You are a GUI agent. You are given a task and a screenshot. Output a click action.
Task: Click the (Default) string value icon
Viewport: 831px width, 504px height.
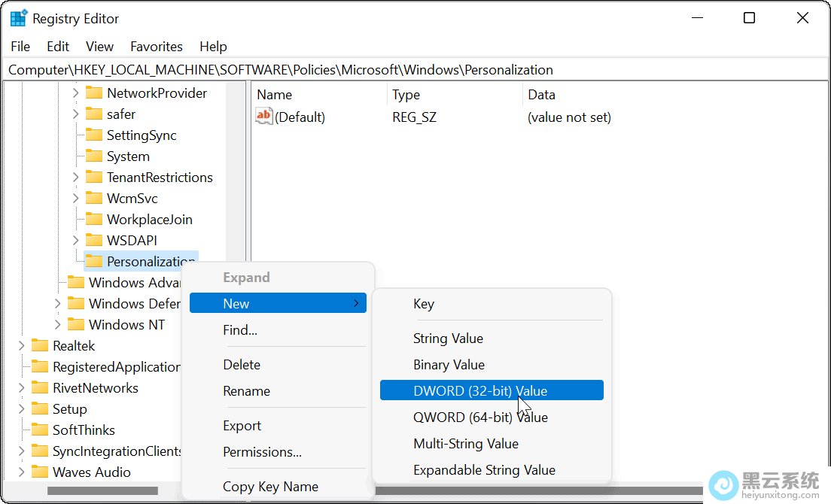(264, 117)
